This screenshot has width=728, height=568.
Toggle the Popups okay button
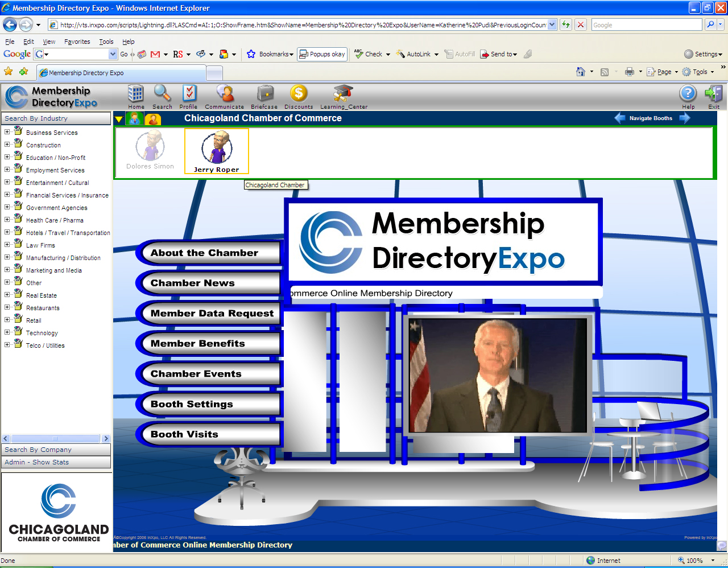(322, 54)
